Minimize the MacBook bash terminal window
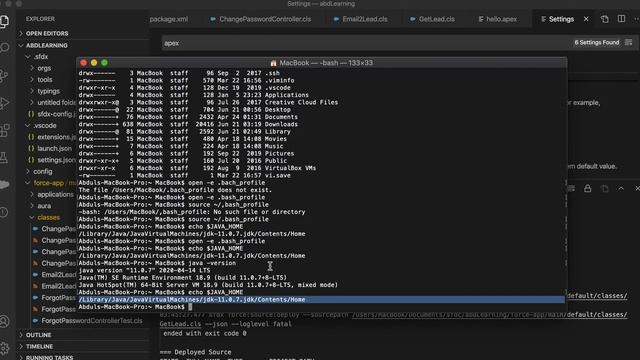Image resolution: width=640 pixels, height=360 pixels. pos(94,62)
